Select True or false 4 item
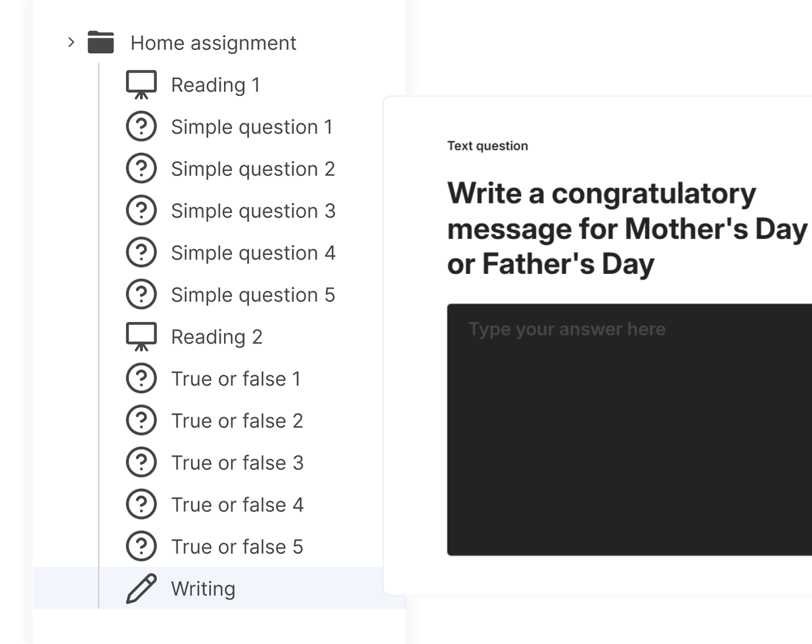 (x=237, y=505)
